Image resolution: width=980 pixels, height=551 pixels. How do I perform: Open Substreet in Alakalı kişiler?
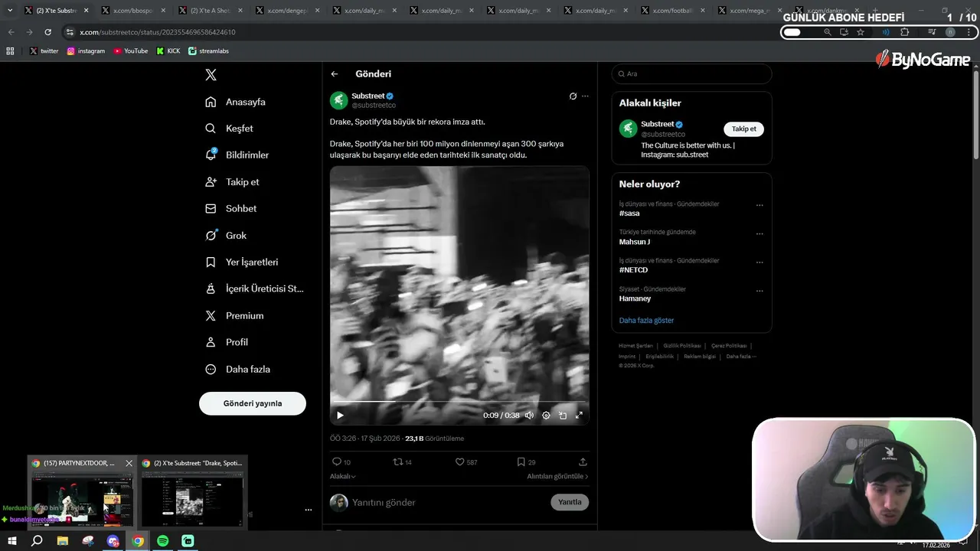coord(658,124)
